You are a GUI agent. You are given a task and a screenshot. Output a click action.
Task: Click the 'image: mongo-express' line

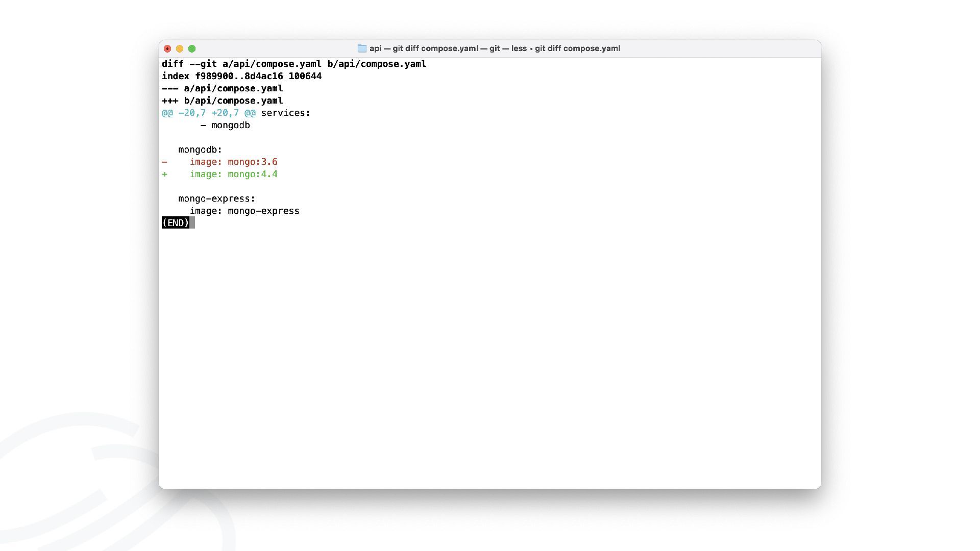pos(244,211)
